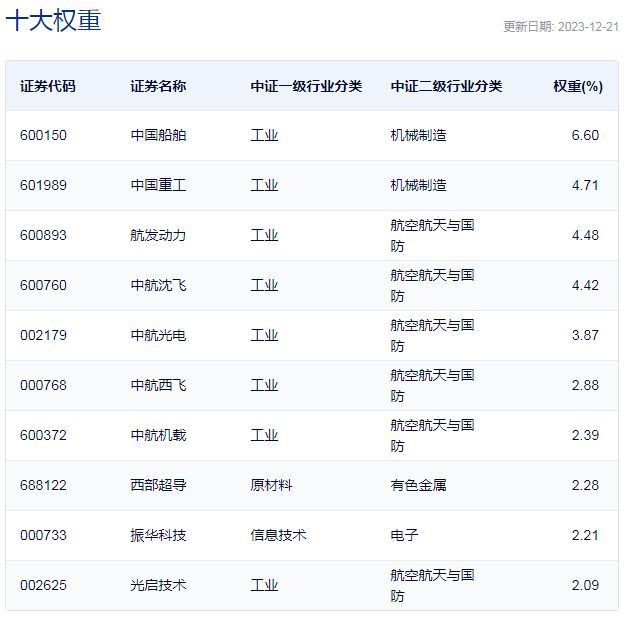625x618 pixels.
Task: Click weight value 4.71
Action: pyautogui.click(x=585, y=185)
